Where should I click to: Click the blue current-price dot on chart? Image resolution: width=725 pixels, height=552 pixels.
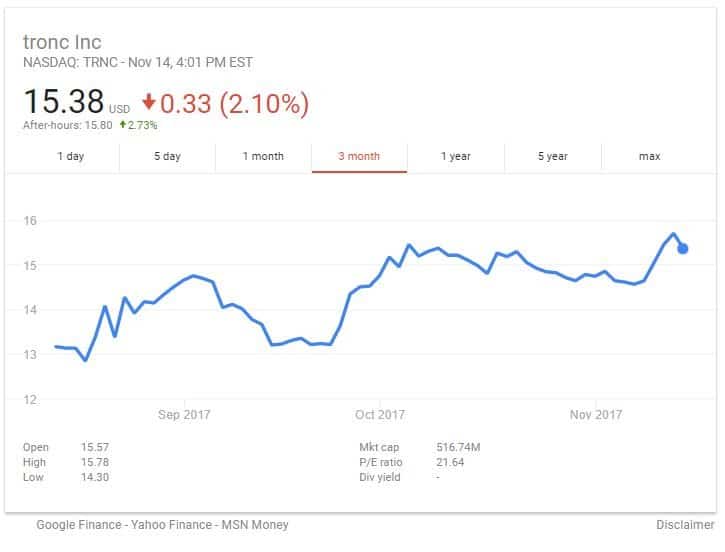682,249
